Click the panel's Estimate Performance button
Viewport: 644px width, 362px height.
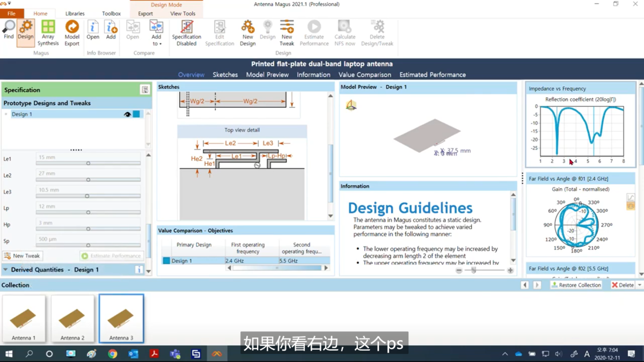(112, 256)
